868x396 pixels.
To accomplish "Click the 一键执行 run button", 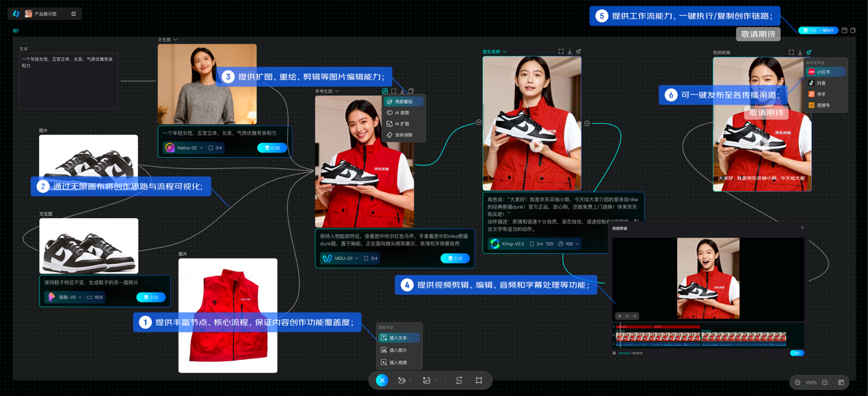I will click(x=818, y=31).
